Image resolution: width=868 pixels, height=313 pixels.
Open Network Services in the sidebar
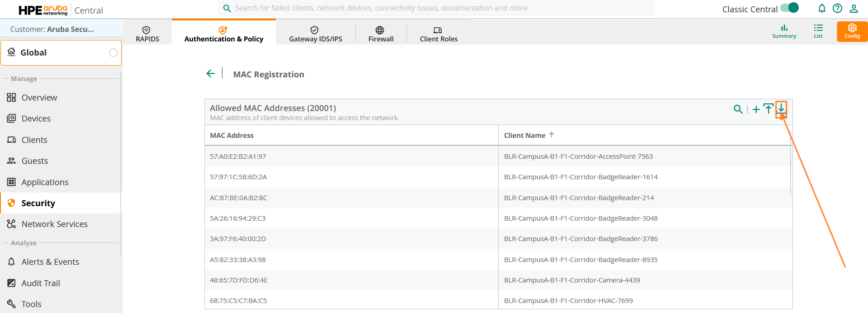tap(61, 224)
